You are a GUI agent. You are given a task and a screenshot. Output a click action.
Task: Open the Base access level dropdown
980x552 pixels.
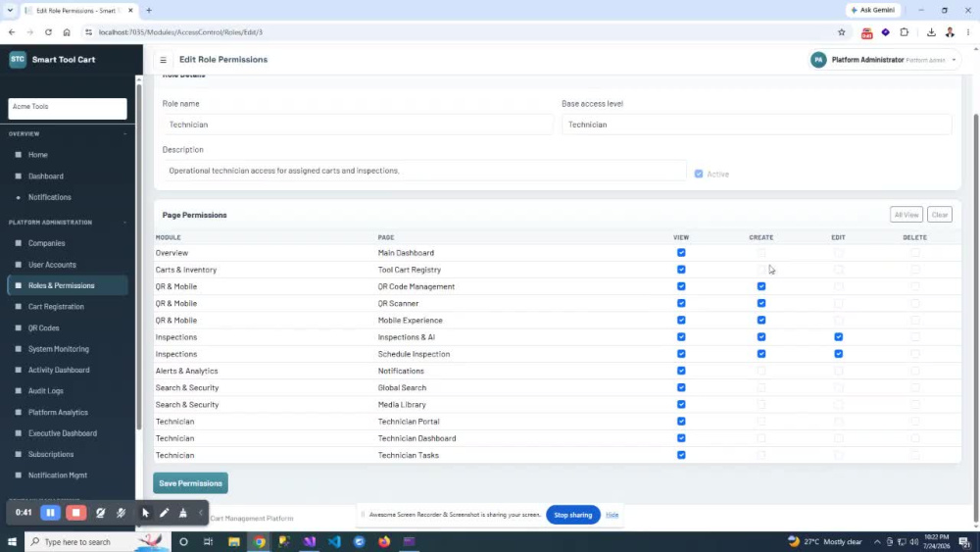tap(757, 125)
